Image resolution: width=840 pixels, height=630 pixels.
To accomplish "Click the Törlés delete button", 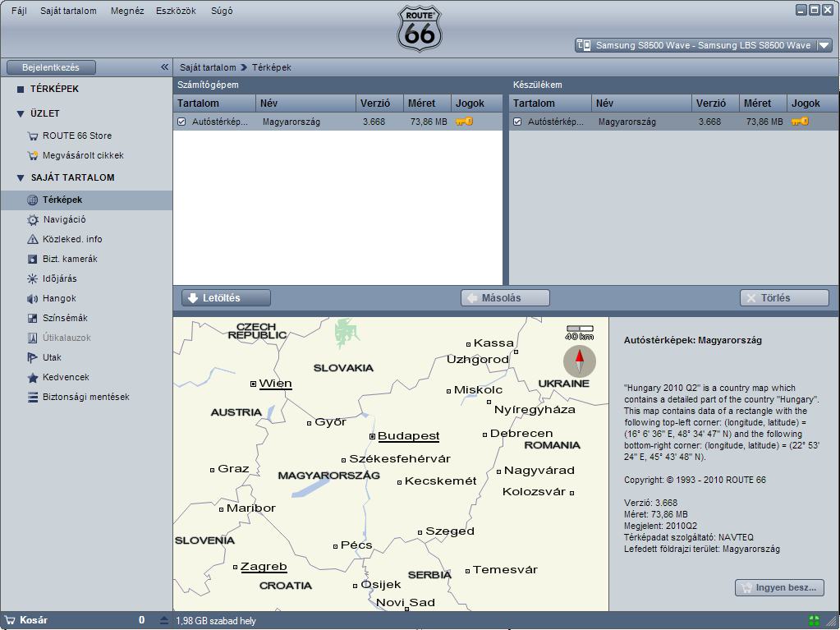I will coord(784,298).
